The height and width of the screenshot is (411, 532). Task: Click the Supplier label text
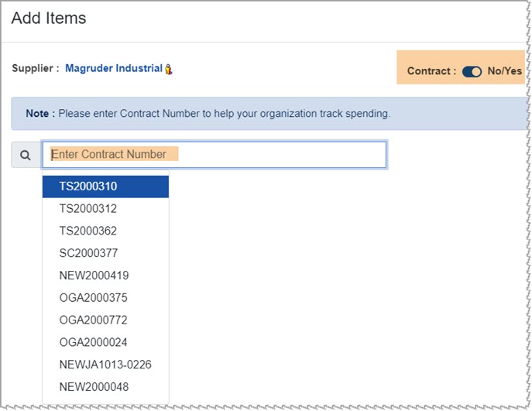click(x=36, y=68)
